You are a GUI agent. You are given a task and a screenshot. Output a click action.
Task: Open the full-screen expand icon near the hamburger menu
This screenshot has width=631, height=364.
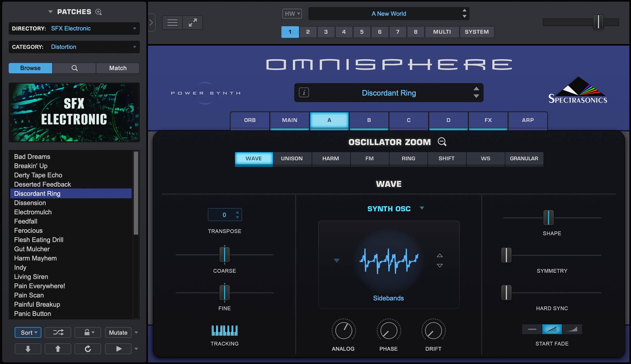tap(193, 22)
